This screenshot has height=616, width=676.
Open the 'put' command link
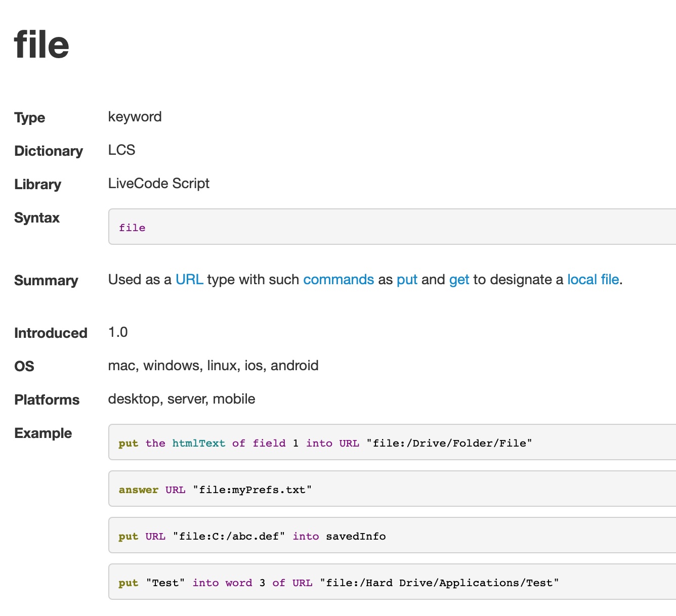pos(407,280)
